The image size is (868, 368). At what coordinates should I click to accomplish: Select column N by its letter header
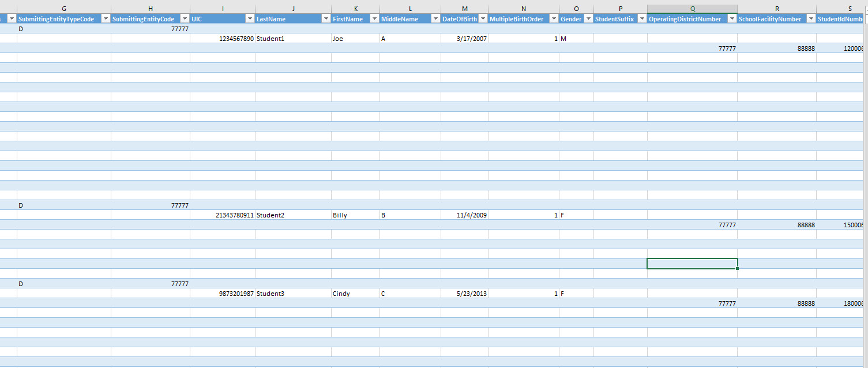click(523, 9)
